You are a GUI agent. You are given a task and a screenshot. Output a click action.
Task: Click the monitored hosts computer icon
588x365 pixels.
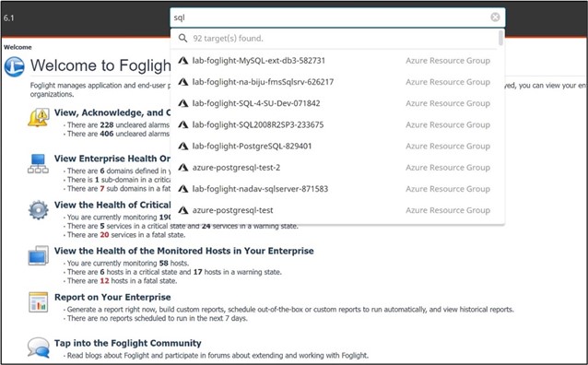[39, 255]
